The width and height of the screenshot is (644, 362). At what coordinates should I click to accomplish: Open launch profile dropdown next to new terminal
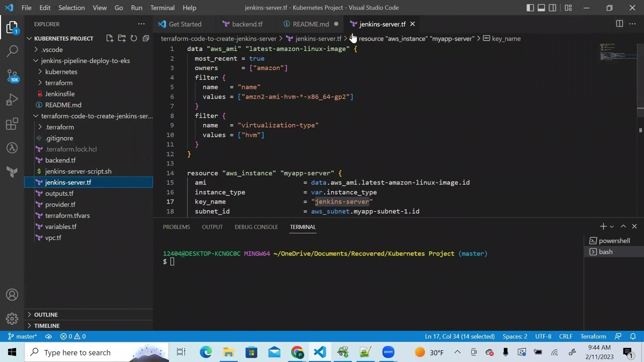[611, 227]
